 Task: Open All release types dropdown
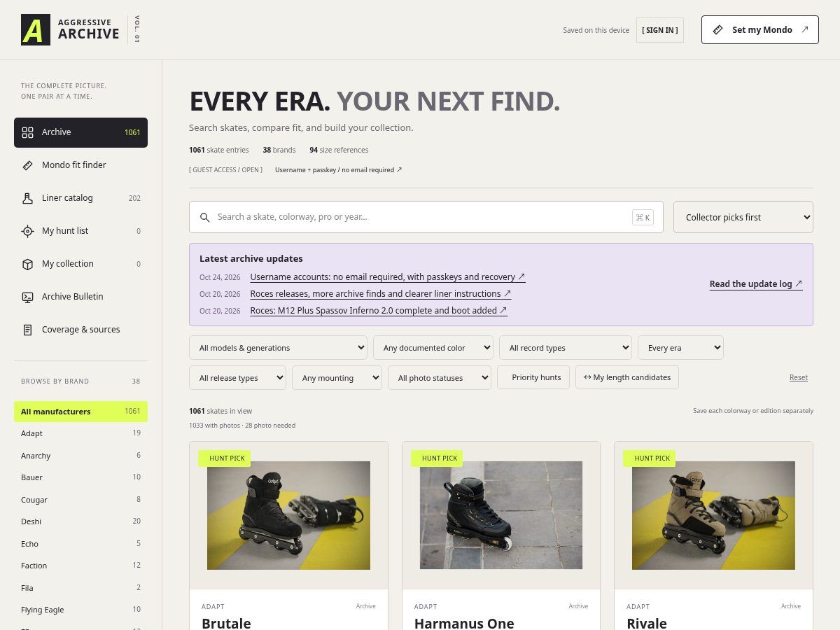[237, 377]
